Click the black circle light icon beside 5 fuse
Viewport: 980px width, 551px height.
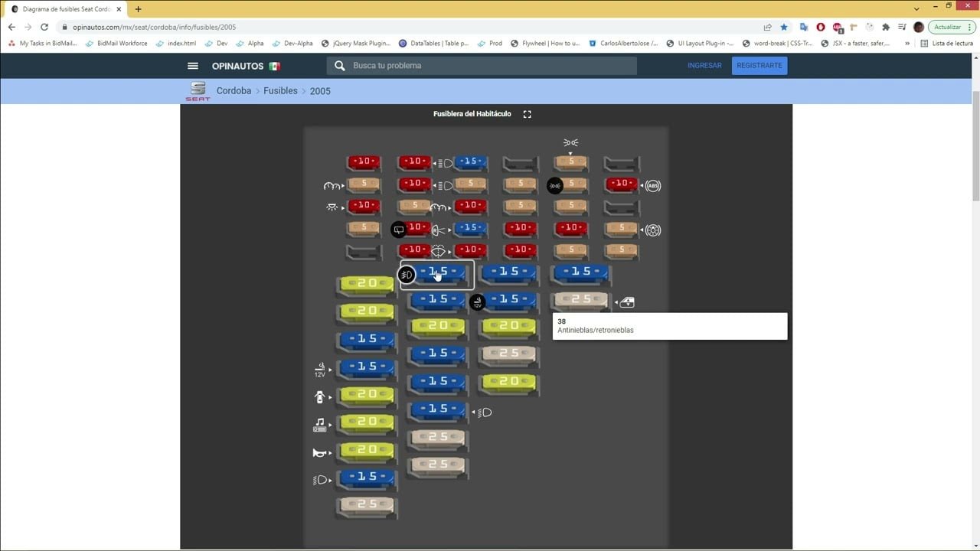point(555,185)
